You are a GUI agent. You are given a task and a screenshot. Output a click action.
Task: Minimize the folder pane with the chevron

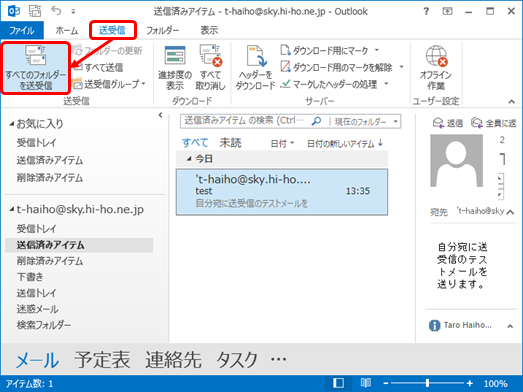160,115
